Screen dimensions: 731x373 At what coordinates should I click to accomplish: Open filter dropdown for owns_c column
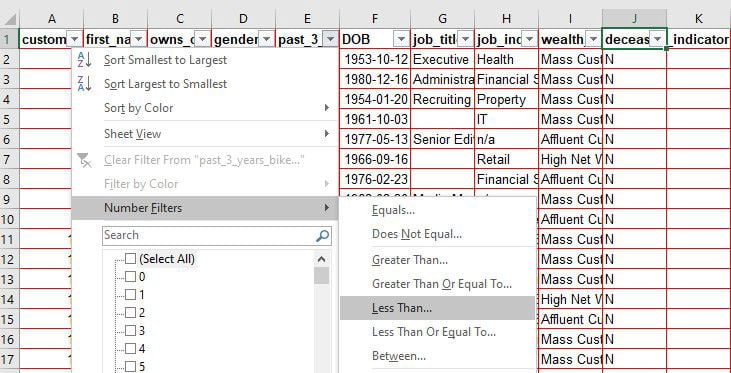(202, 40)
